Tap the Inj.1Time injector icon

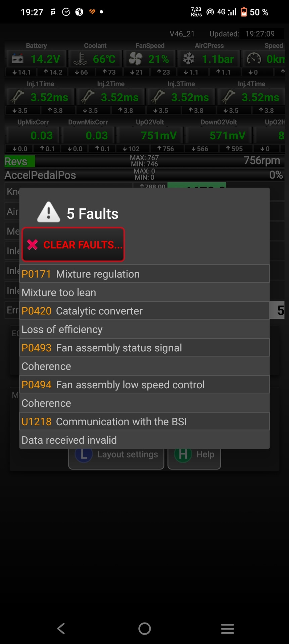(17, 97)
